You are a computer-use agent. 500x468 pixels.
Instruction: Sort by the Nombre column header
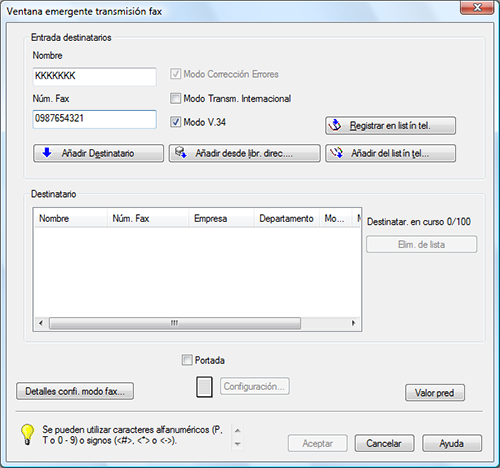click(x=71, y=218)
